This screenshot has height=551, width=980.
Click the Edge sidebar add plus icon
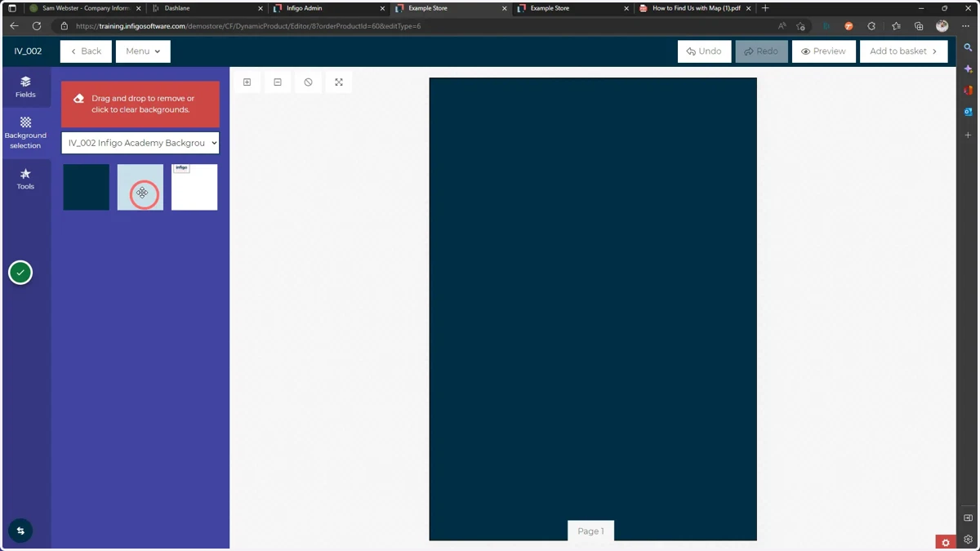point(968,135)
